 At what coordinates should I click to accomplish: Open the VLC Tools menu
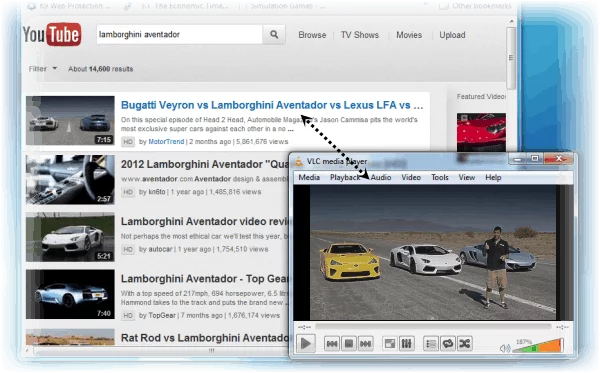click(440, 177)
